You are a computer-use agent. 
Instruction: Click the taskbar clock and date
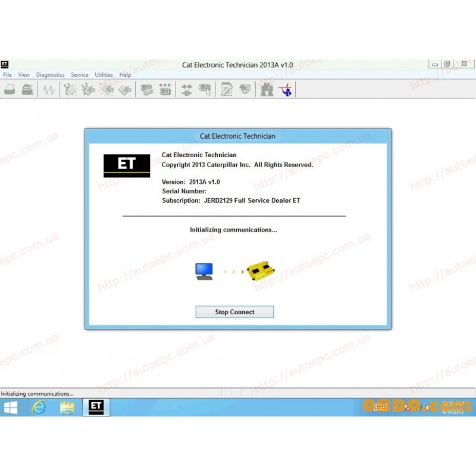pos(453,408)
